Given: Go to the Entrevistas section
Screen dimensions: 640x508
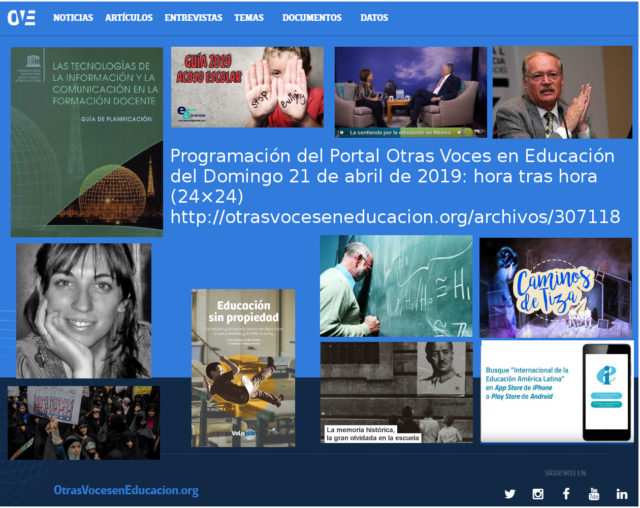Looking at the screenshot, I should click(x=194, y=18).
